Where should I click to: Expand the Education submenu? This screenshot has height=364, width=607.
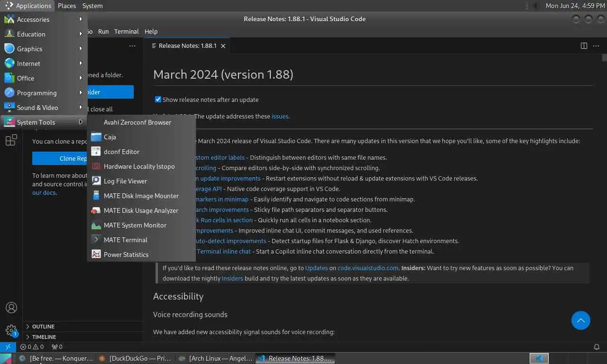pos(44,34)
